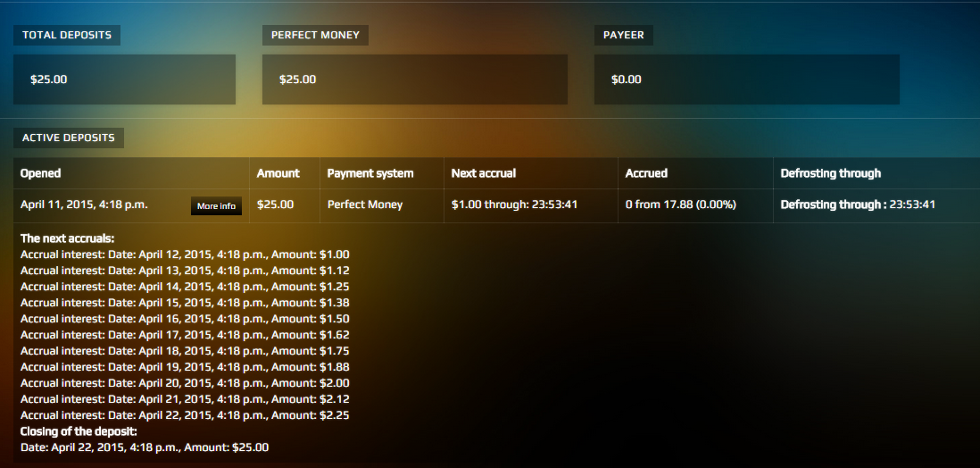Click the April 14 accrual of $1.25
The image size is (980, 468).
click(185, 287)
